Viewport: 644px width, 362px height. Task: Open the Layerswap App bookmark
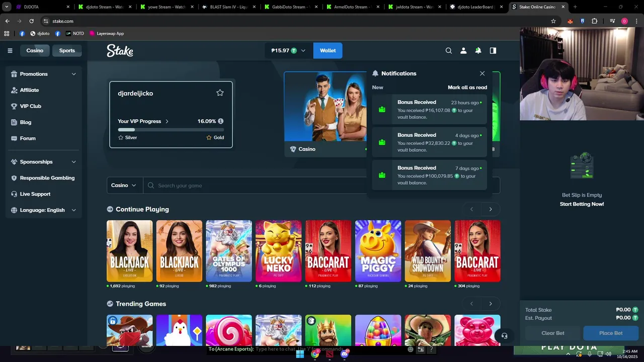(107, 33)
